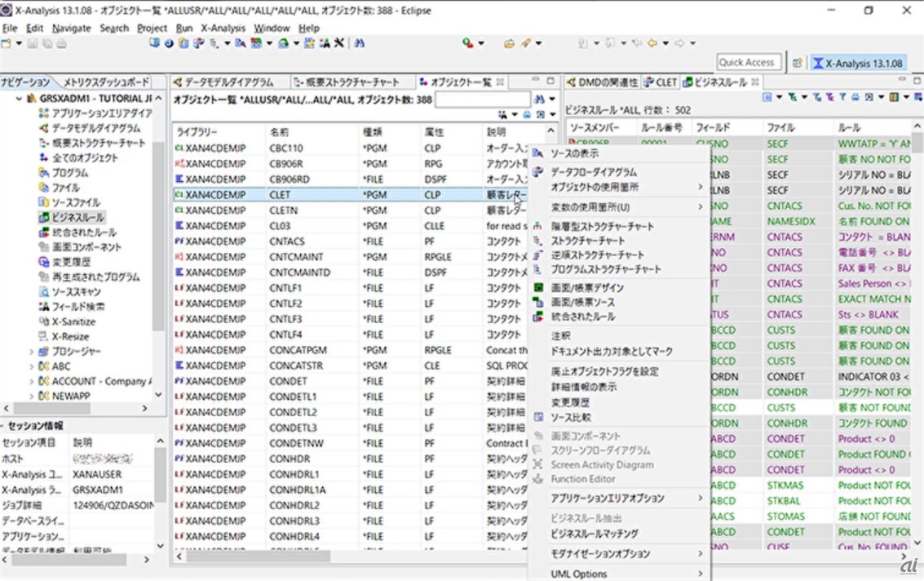Click the 画面/帳票デザイン icon in context menu
Viewport: 924px width, 581px height.
point(537,288)
